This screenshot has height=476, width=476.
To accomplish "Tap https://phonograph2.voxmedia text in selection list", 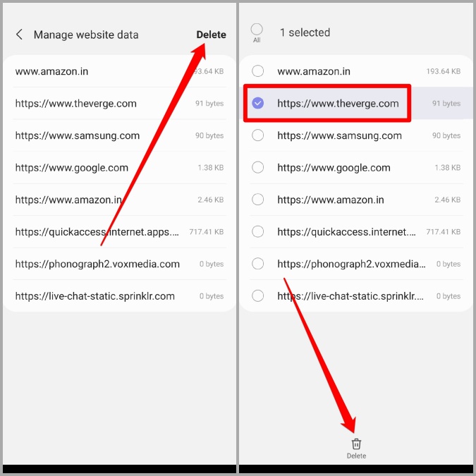I will 351,264.
